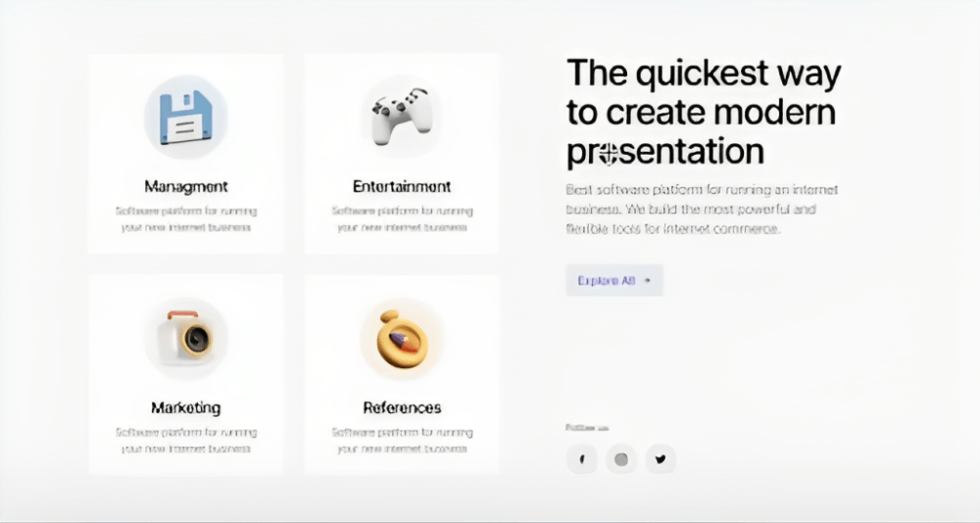980x523 pixels.
Task: Click the Follow us label
Action: click(x=587, y=428)
